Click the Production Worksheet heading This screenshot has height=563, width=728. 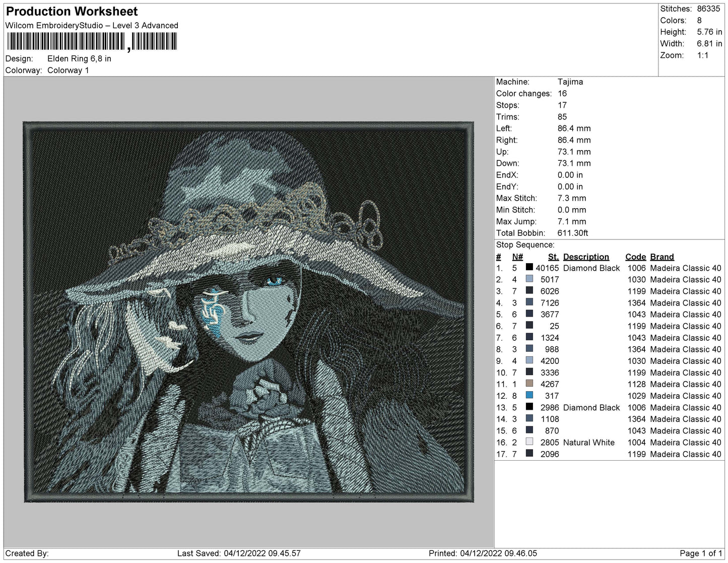click(x=72, y=11)
